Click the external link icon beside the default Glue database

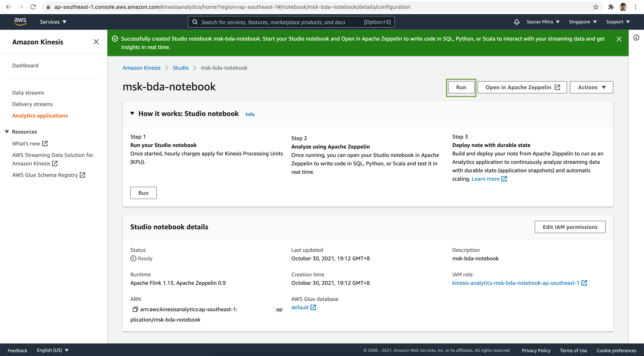pyautogui.click(x=313, y=307)
